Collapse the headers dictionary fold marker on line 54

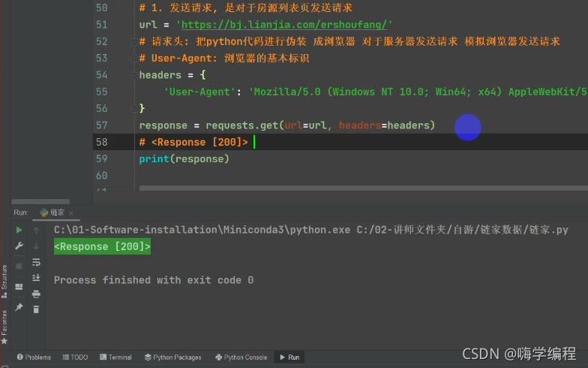134,75
